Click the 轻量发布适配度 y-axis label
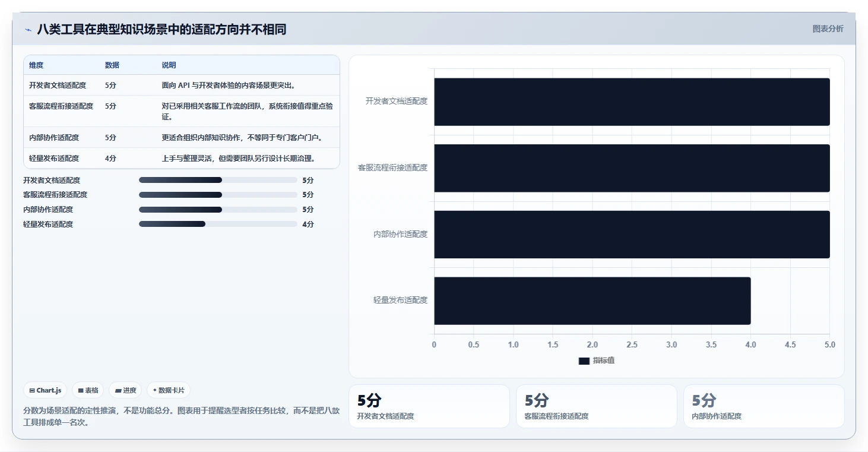This screenshot has height=452, width=868. coord(400,301)
